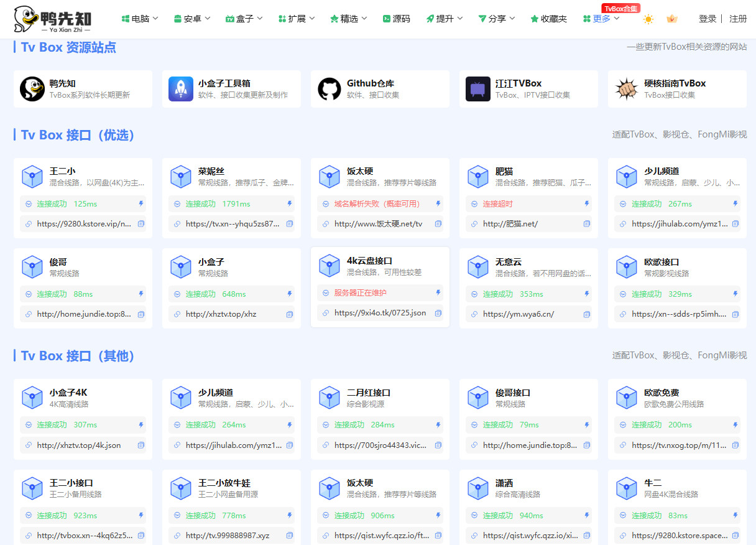Click the https://ym.wya6.cn/ address text
Screen dimensions: 756x545
519,314
